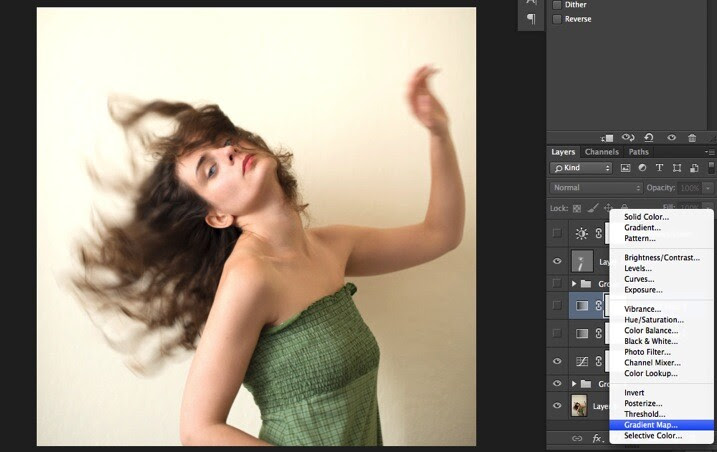Expand the bottom group folder arrow
Viewport: 717px width, 452px height.
pyautogui.click(x=574, y=384)
